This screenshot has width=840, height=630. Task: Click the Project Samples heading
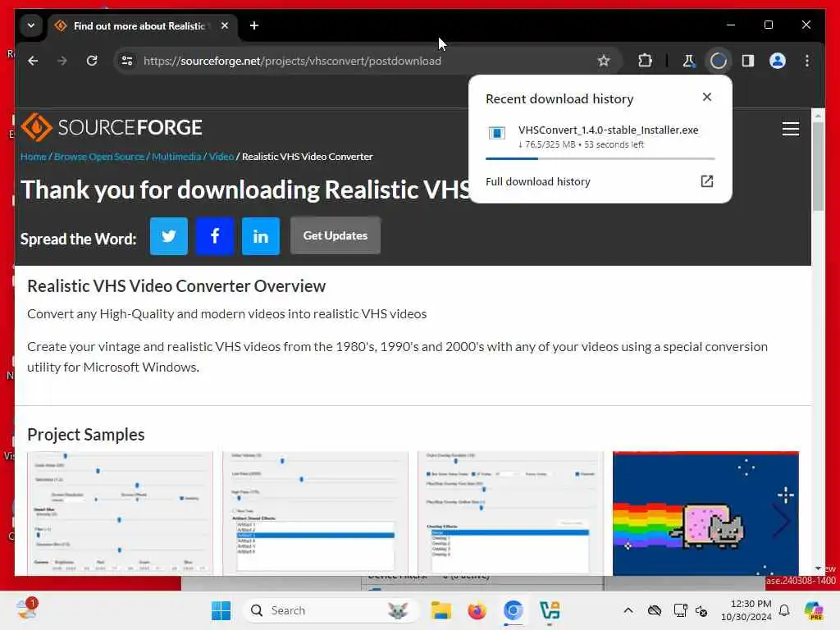[85, 435]
